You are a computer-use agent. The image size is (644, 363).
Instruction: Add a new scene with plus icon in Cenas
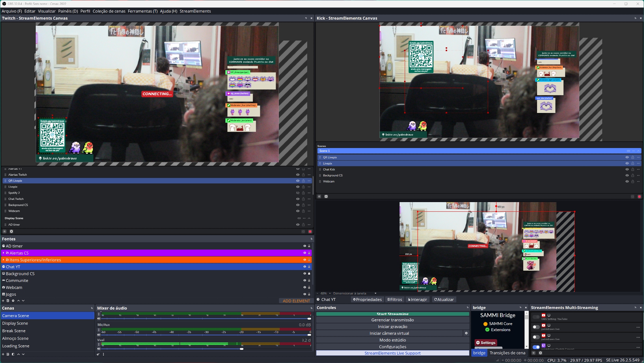coord(3,354)
